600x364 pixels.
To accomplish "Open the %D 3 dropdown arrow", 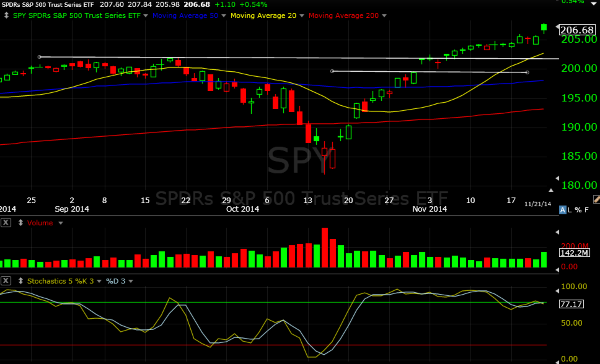I will tap(131, 281).
